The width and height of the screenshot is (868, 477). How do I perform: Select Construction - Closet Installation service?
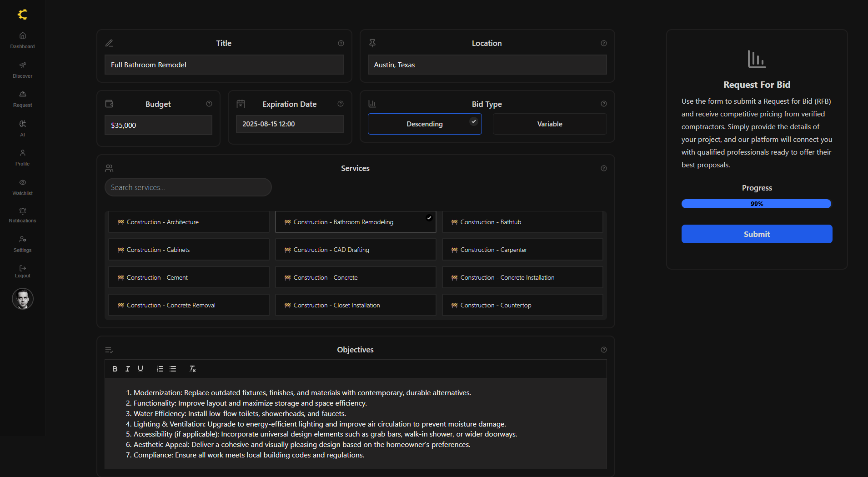pyautogui.click(x=356, y=305)
